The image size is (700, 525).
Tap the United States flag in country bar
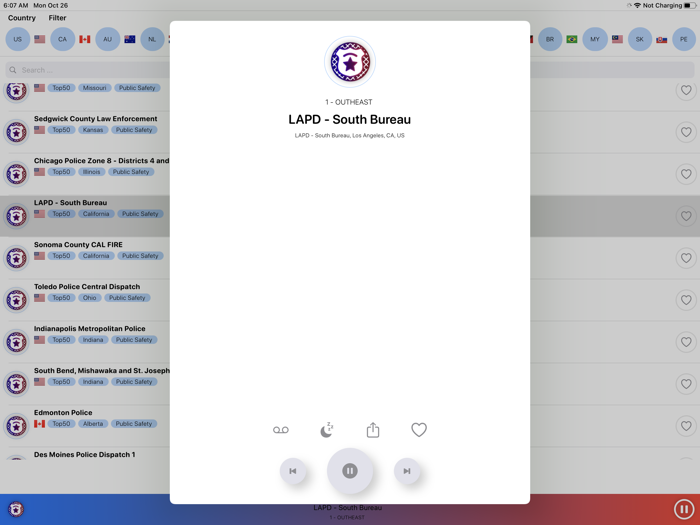point(40,39)
